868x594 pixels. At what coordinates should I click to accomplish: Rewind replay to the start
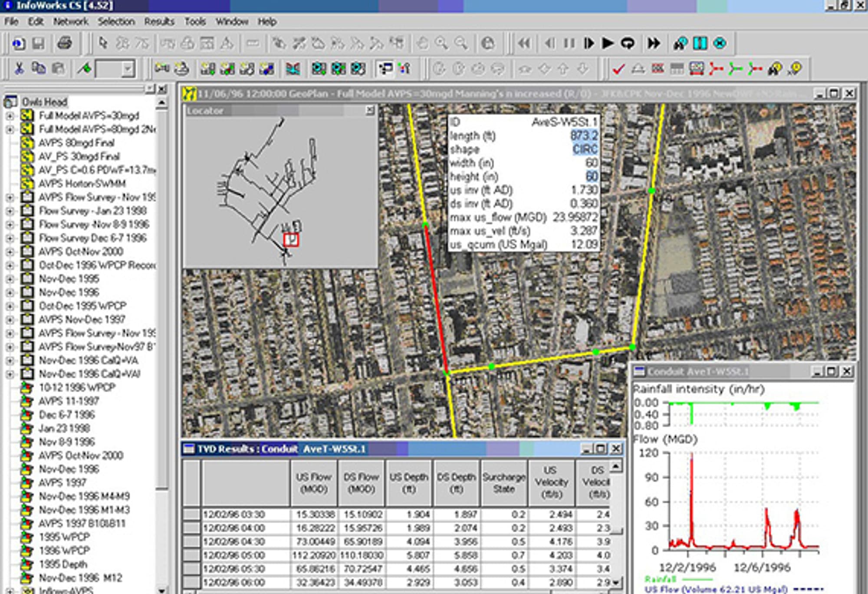pos(524,43)
